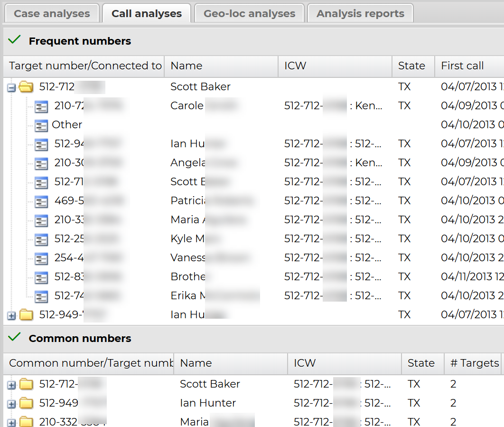This screenshot has width=504, height=427.
Task: Expand Scott Baker under Common numbers
Action: tap(12, 385)
